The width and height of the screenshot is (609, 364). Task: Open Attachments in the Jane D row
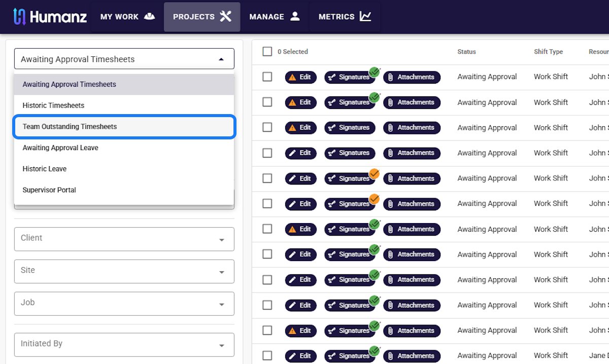tap(412, 356)
